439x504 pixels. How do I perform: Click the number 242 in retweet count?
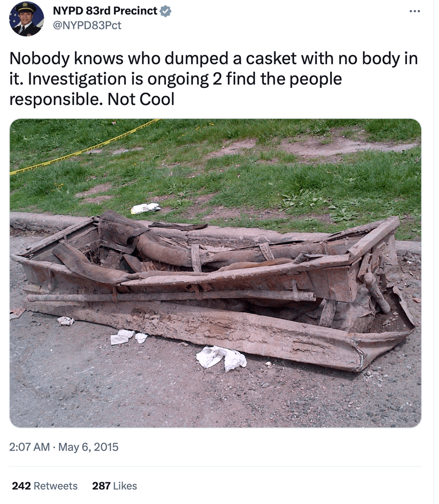tap(21, 486)
